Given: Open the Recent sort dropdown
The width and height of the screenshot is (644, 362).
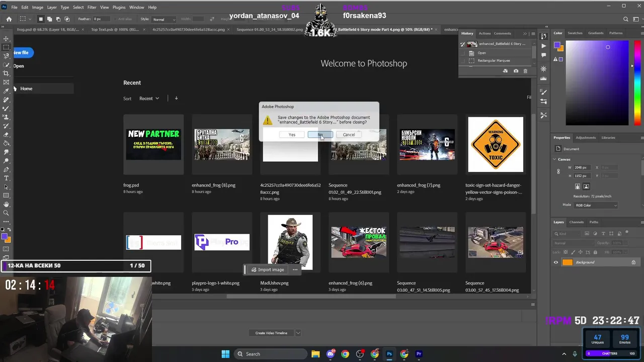Looking at the screenshot, I should pos(149,99).
